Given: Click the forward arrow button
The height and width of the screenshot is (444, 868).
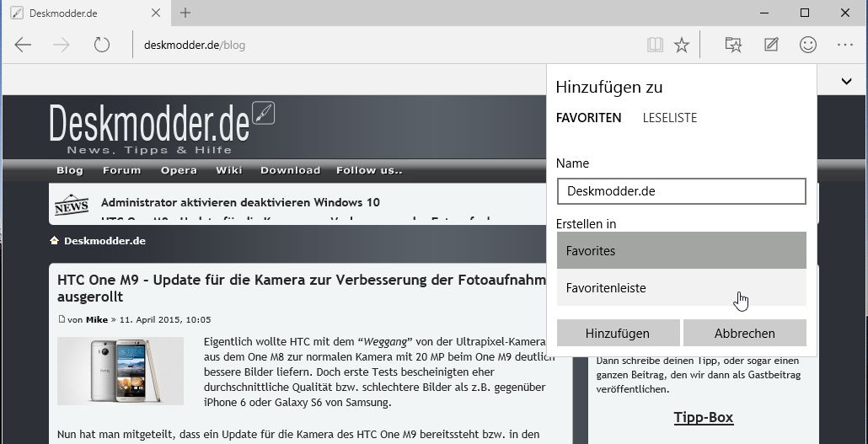Looking at the screenshot, I should tap(61, 45).
